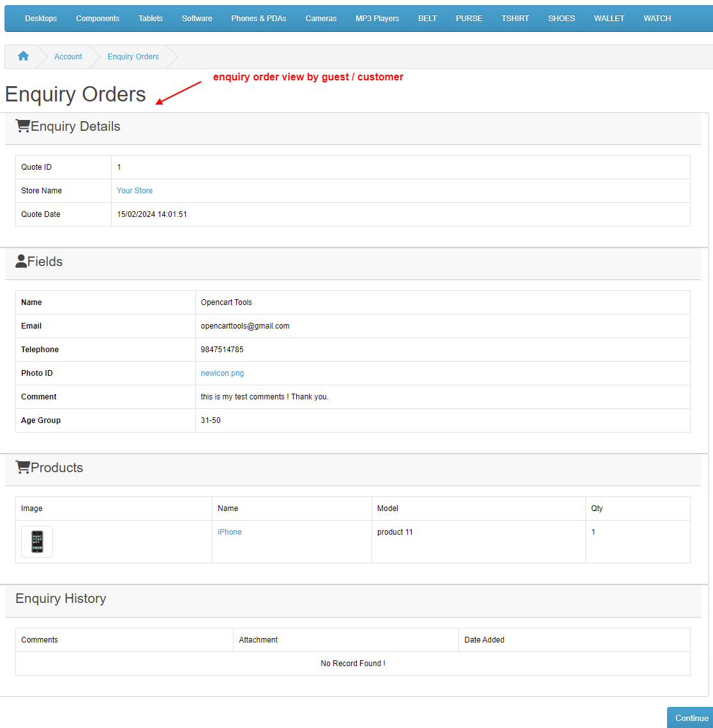The width and height of the screenshot is (713, 728).
Task: Open the Desktops menu
Action: click(41, 19)
